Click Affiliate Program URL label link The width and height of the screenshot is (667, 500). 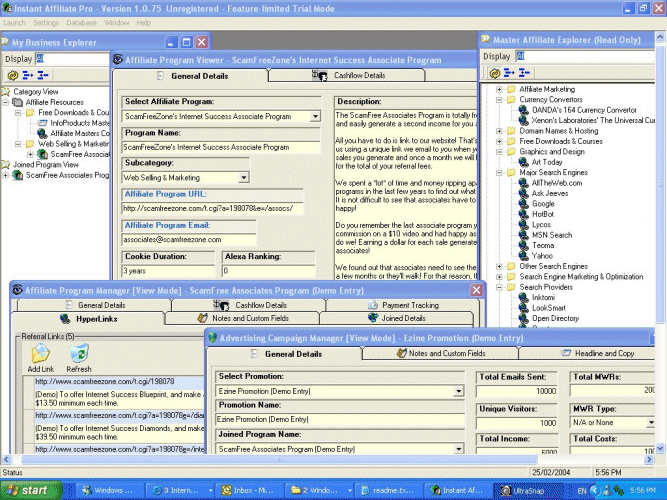165,194
